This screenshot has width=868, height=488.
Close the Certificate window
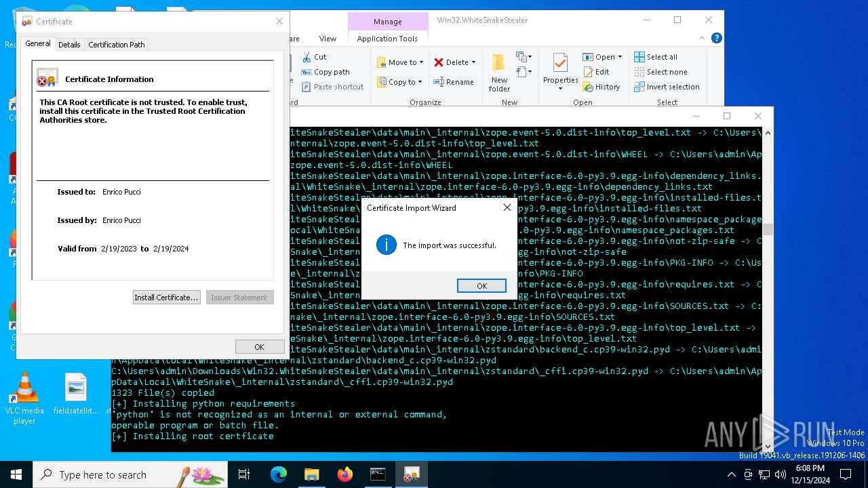[x=279, y=21]
